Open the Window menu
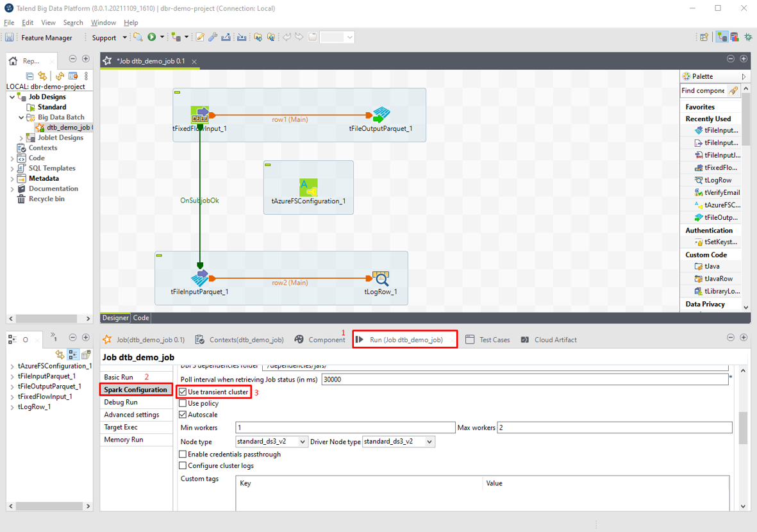 tap(103, 22)
